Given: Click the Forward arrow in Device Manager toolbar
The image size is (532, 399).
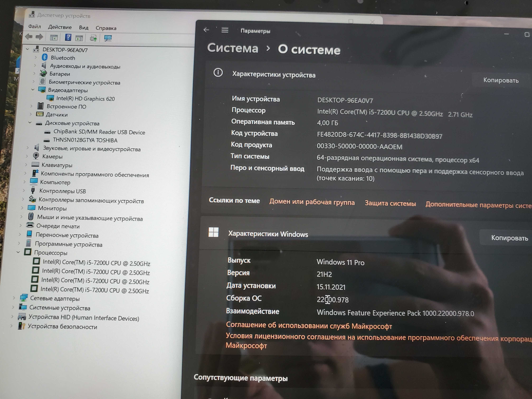Looking at the screenshot, I should click(x=39, y=37).
